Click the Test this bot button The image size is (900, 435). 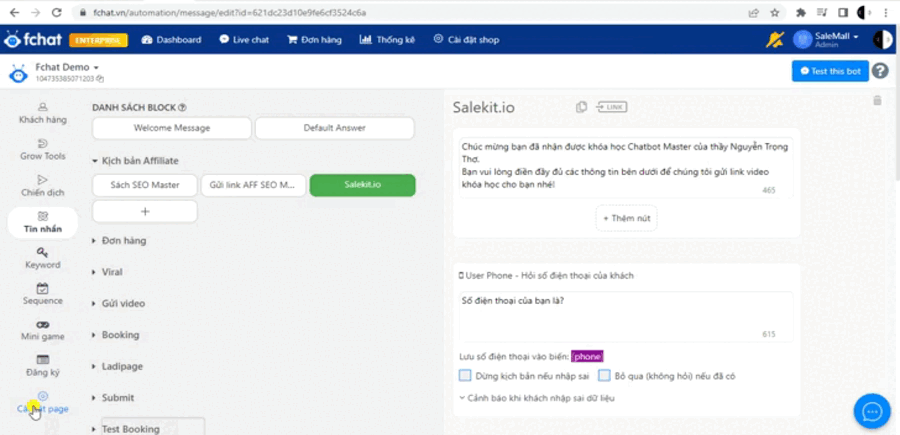830,71
